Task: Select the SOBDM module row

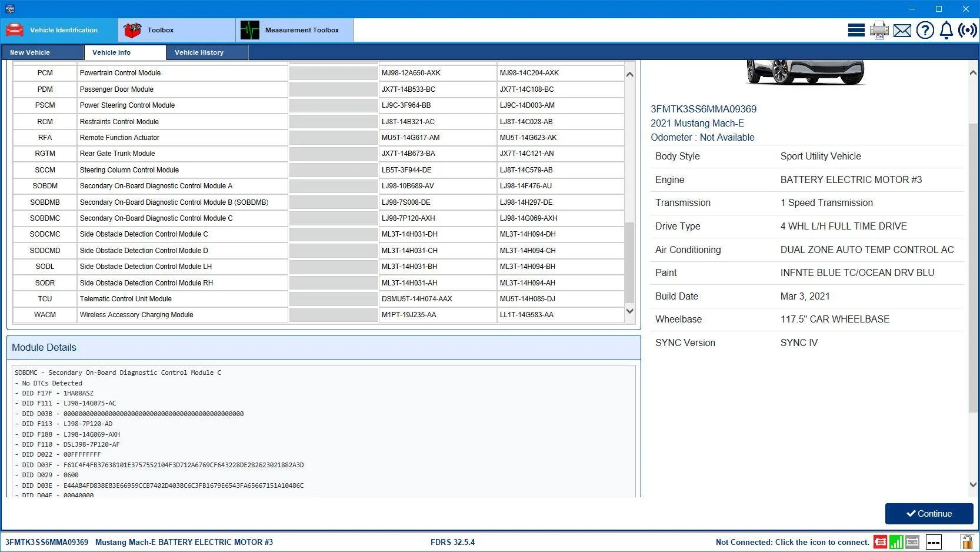Action: [318, 186]
